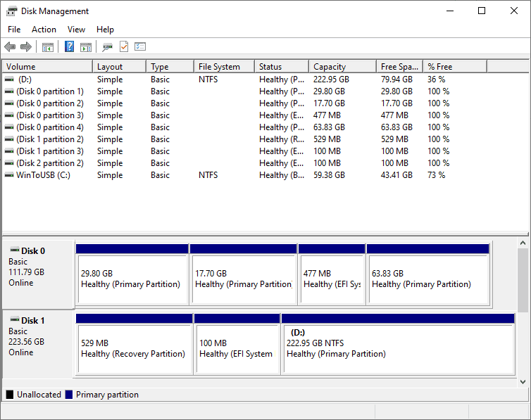The image size is (531, 420).
Task: Sort by the Status column header
Action: (282, 67)
